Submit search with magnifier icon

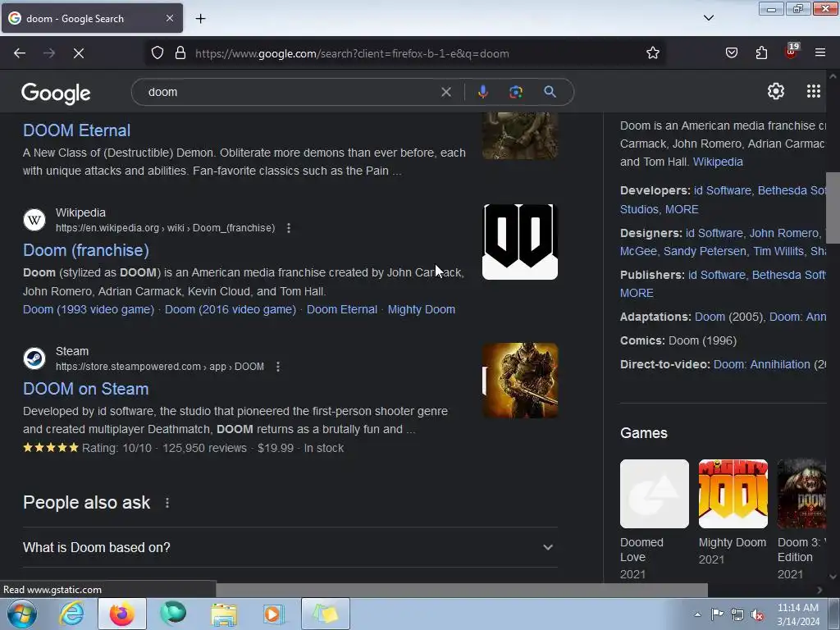tap(550, 92)
